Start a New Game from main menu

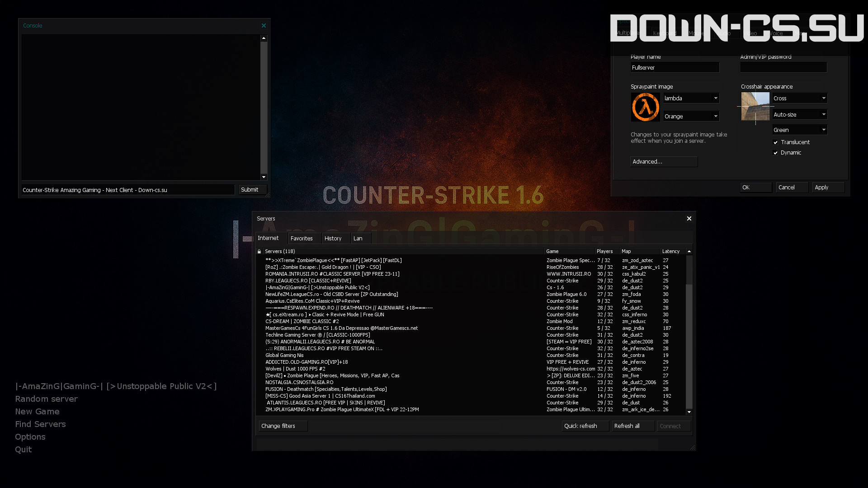37,412
